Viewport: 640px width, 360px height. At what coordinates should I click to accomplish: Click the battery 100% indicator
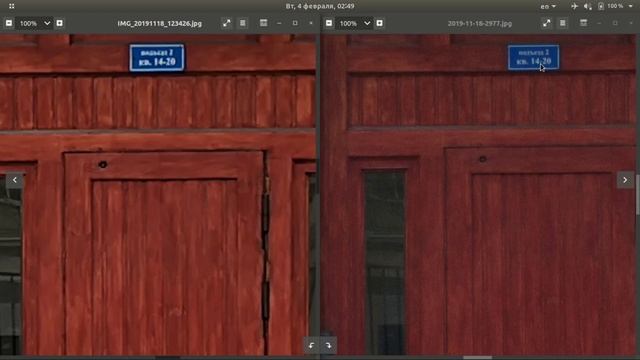(611, 6)
